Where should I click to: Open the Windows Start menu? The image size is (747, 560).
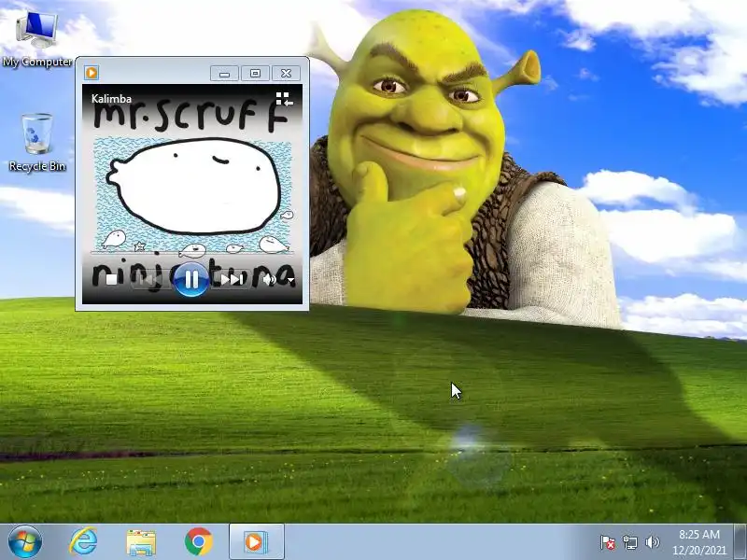[25, 542]
